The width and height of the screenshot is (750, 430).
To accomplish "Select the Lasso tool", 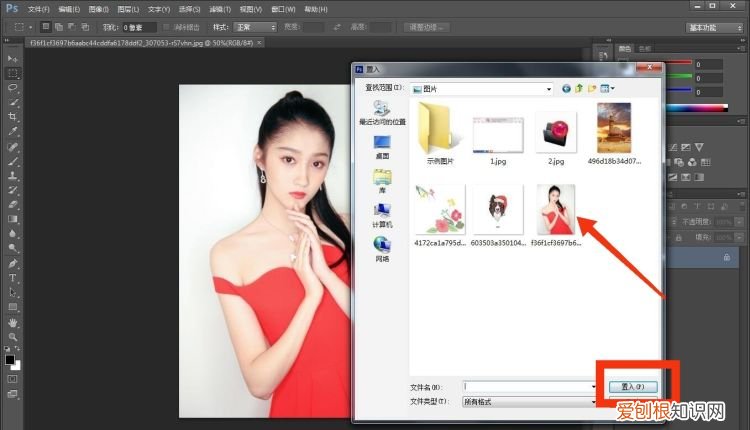I will click(12, 88).
